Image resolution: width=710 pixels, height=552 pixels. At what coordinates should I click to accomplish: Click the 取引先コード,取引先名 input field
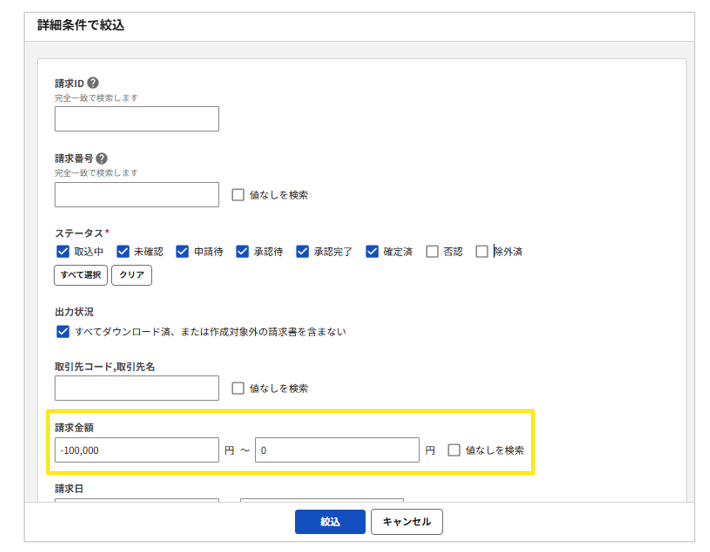pos(136,388)
